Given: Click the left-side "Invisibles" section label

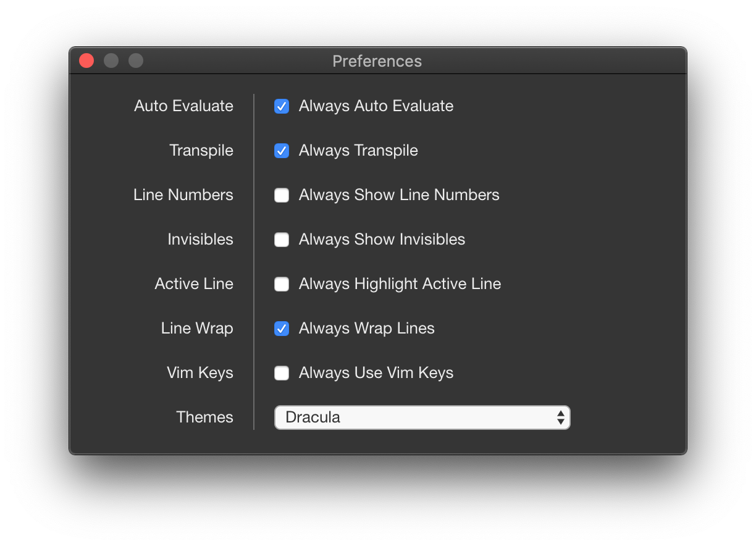Looking at the screenshot, I should click(200, 240).
